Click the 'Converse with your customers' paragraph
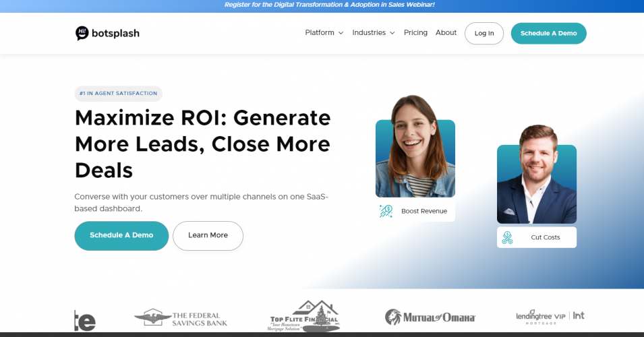The height and width of the screenshot is (337, 644). click(x=201, y=202)
